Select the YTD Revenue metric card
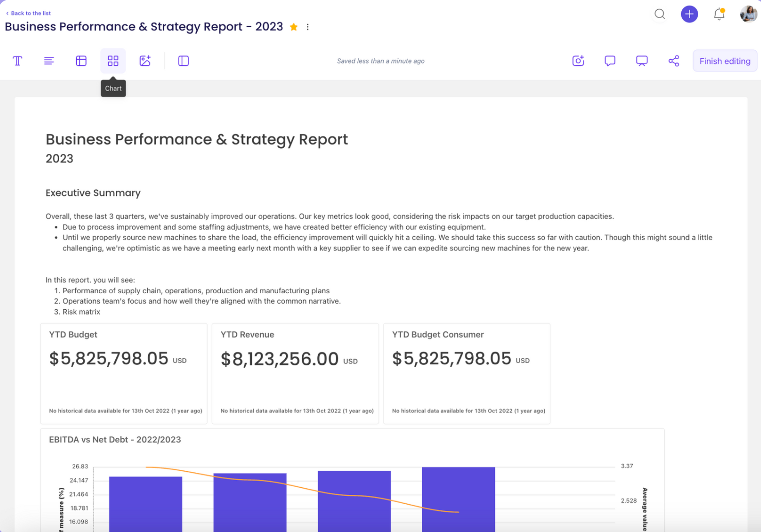Viewport: 761px width, 532px height. [x=295, y=373]
